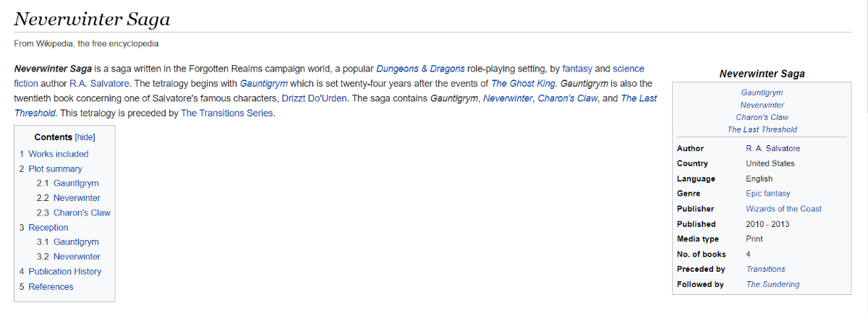The height and width of the screenshot is (313, 868).
Task: Jump to Plot summary section
Action: 51,169
